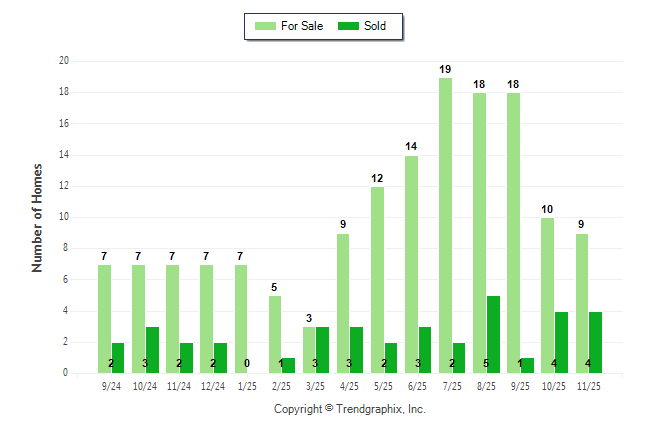The image size is (646, 434).
Task: Click the dark green Sold swatch
Action: point(346,26)
